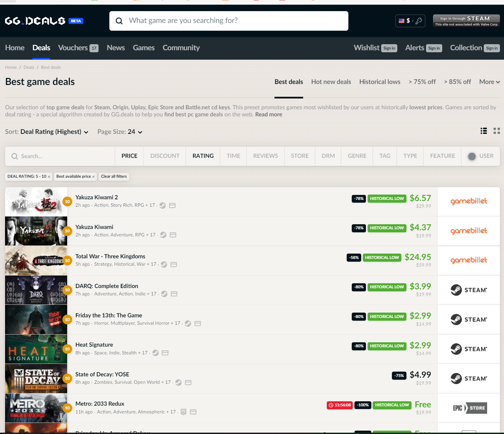Click Alerts Sign in link
504x434 pixels.
pyautogui.click(x=434, y=48)
